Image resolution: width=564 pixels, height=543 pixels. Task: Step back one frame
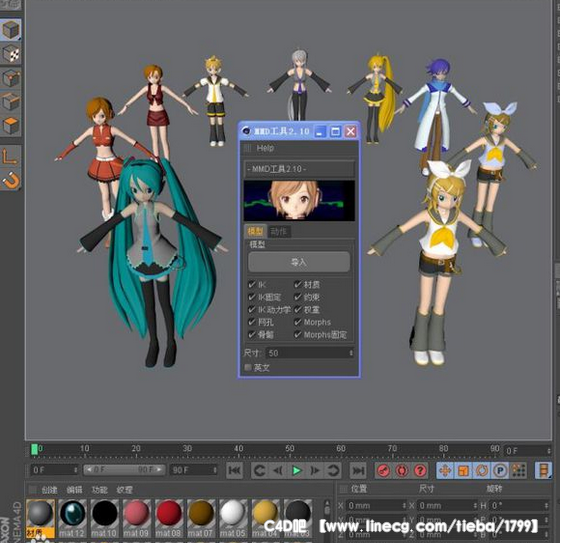tap(278, 470)
